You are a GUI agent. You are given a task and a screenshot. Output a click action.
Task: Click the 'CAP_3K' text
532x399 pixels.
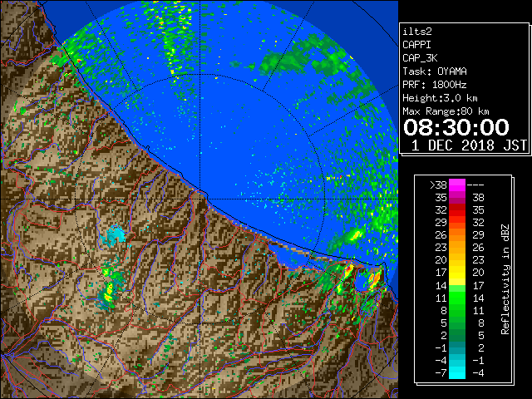(420, 58)
